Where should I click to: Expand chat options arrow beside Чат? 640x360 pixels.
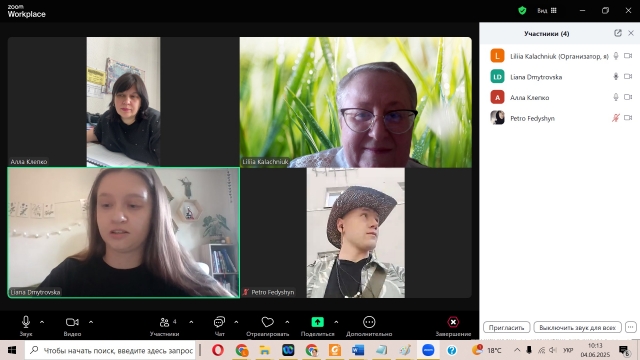pyautogui.click(x=236, y=322)
